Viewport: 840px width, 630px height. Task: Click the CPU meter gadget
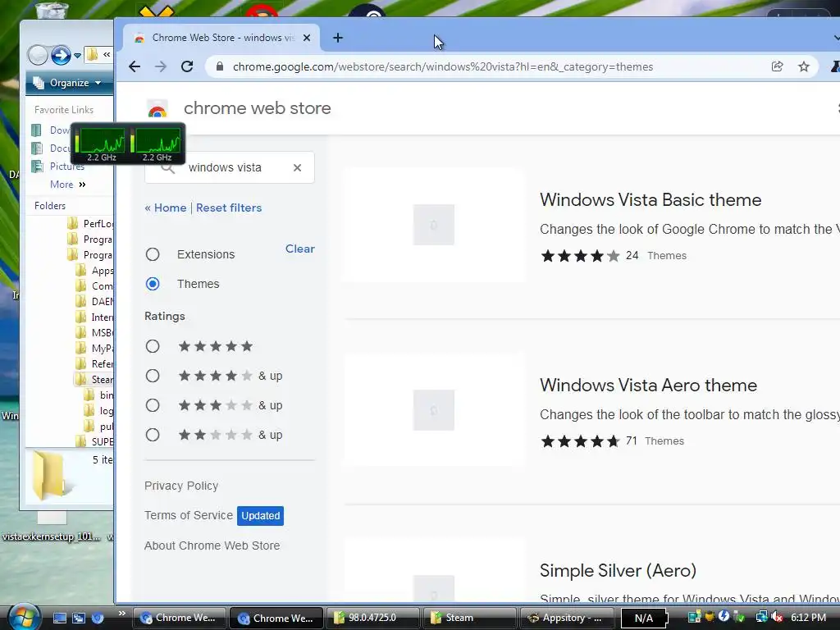click(128, 143)
